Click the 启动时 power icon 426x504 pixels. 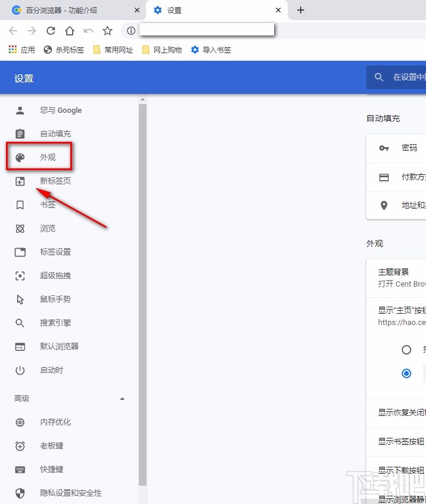(x=20, y=370)
